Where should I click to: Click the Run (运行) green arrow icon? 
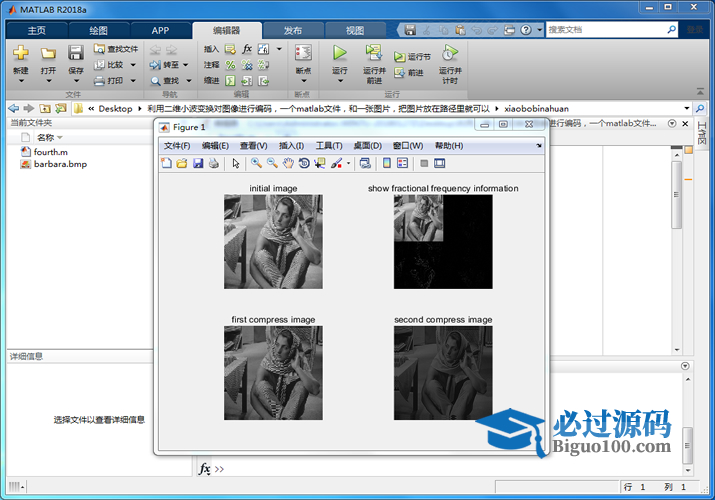click(x=340, y=54)
